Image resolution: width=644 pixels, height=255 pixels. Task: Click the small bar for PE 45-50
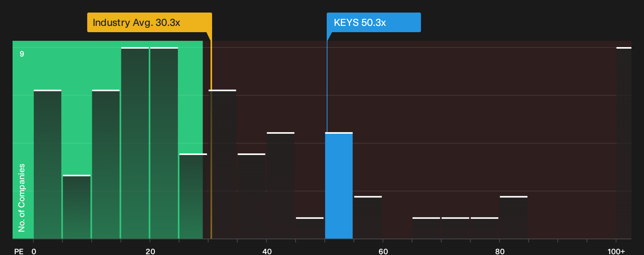tap(310, 228)
